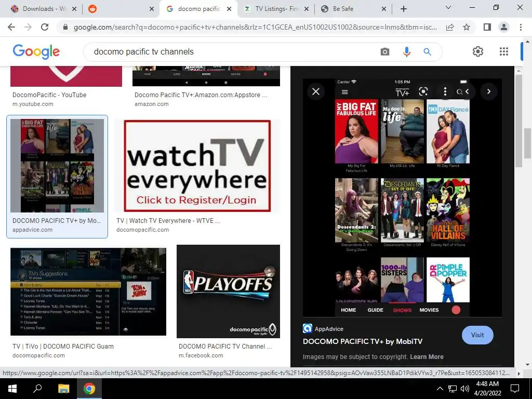Open preview panel's three-dot options
This screenshot has height=399, width=532.
pyautogui.click(x=445, y=91)
